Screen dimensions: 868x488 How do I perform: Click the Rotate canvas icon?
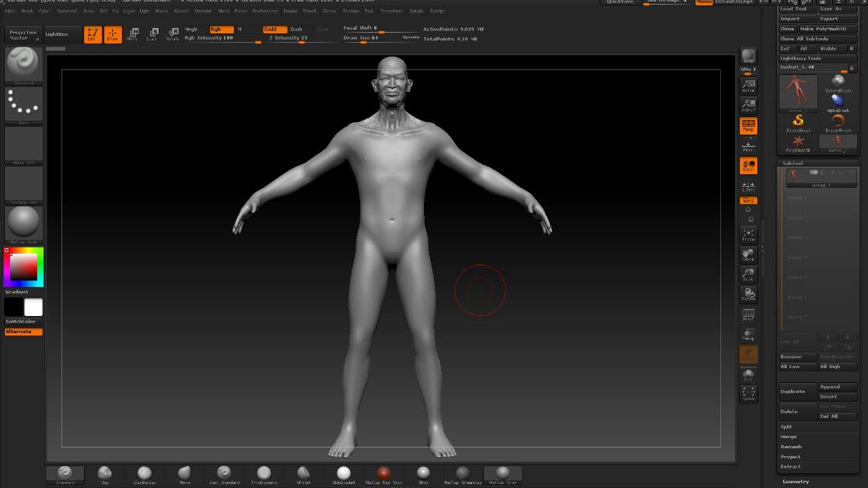748,295
